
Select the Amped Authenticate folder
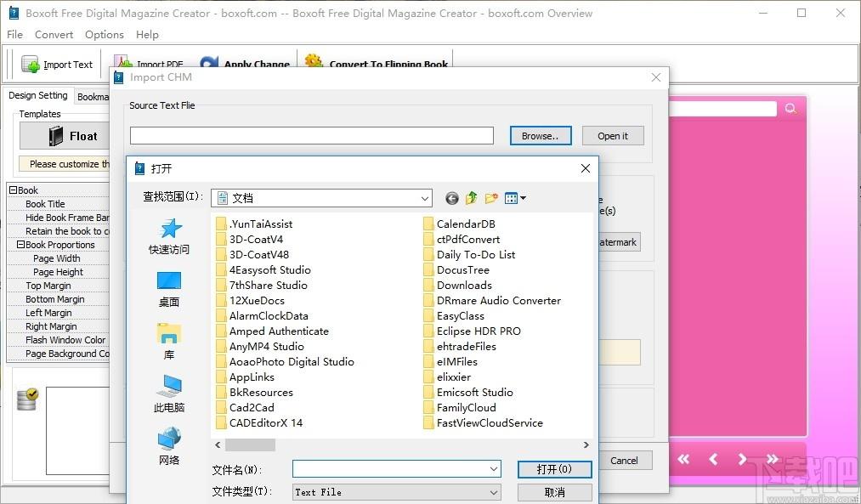272,331
